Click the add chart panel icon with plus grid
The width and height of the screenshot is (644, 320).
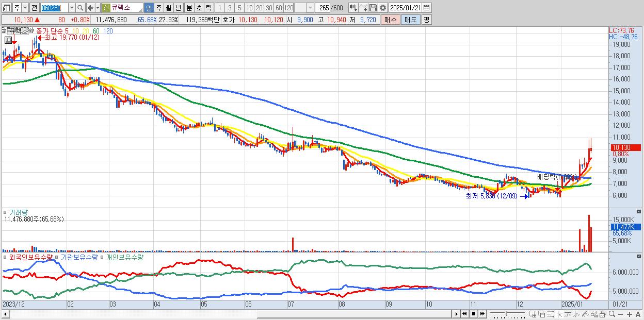coord(533,314)
